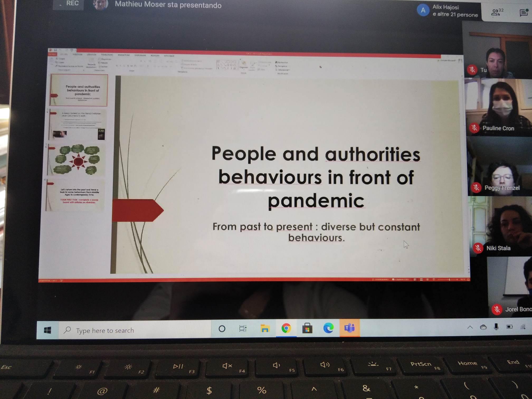This screenshot has width=532, height=399.
Task: Open File Explorer from the taskbar
Action: [265, 329]
